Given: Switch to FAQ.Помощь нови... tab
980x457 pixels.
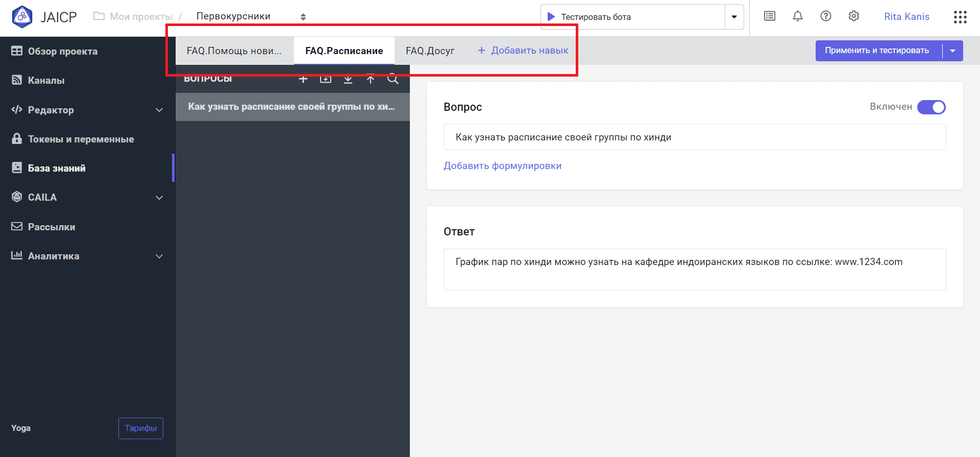Looking at the screenshot, I should (x=234, y=51).
